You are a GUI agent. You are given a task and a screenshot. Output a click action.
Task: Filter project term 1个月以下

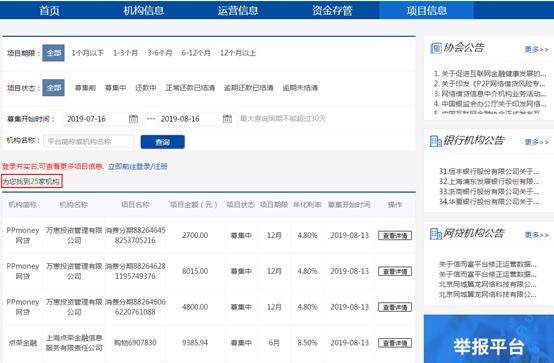[x=88, y=53]
